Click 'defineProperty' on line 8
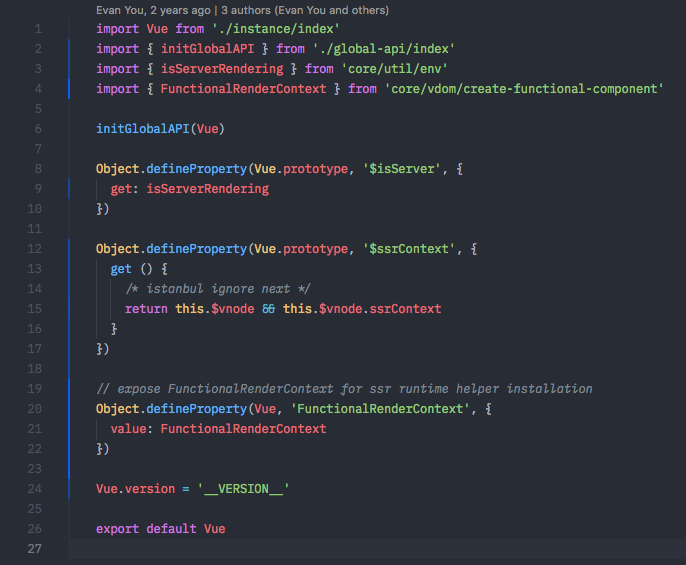 click(196, 169)
